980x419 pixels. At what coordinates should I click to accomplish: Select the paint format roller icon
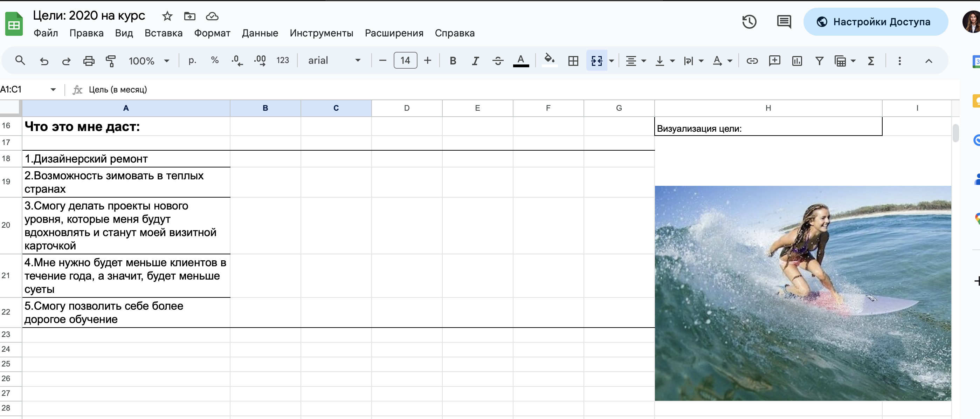pos(111,61)
